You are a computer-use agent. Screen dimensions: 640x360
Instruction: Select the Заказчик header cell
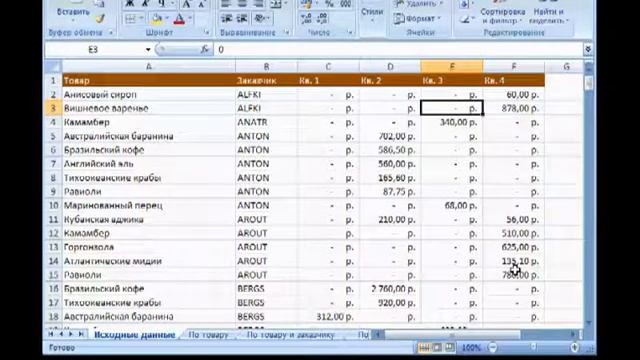(x=266, y=80)
